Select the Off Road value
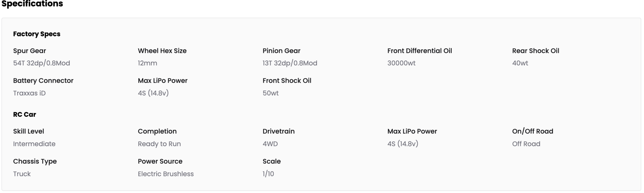644x193 pixels. pyautogui.click(x=526, y=144)
